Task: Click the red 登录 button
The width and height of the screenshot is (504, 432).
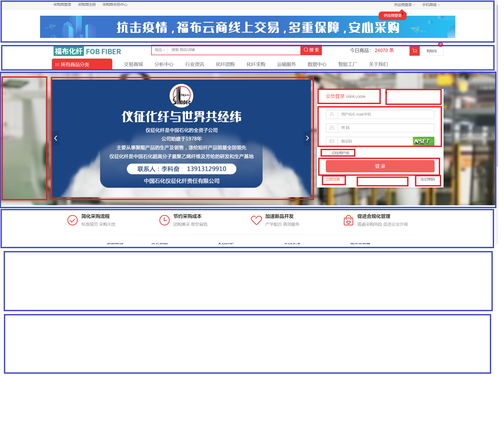Action: [x=380, y=166]
